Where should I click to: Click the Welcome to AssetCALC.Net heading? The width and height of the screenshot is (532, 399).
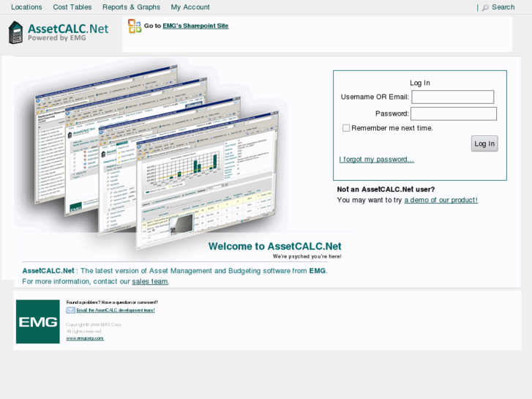pos(275,246)
